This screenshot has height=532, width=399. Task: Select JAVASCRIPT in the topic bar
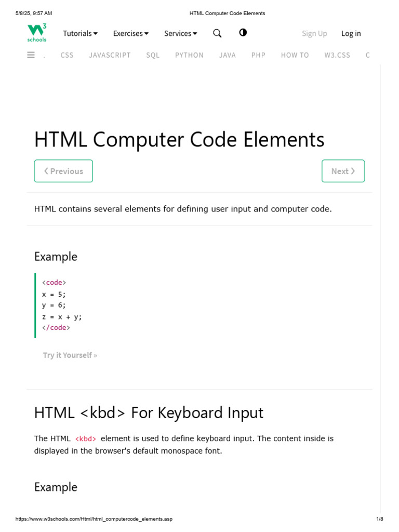click(110, 55)
